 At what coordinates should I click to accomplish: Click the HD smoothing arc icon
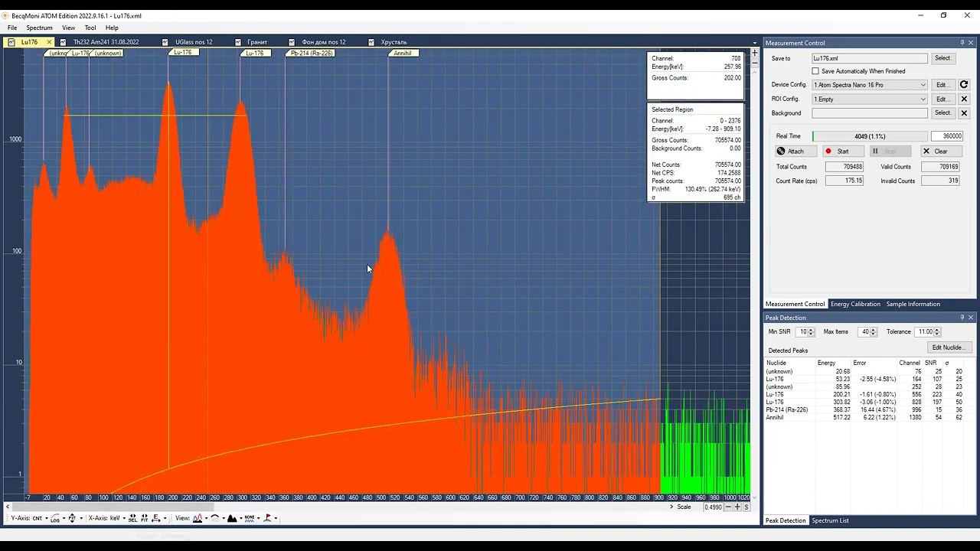click(x=214, y=518)
